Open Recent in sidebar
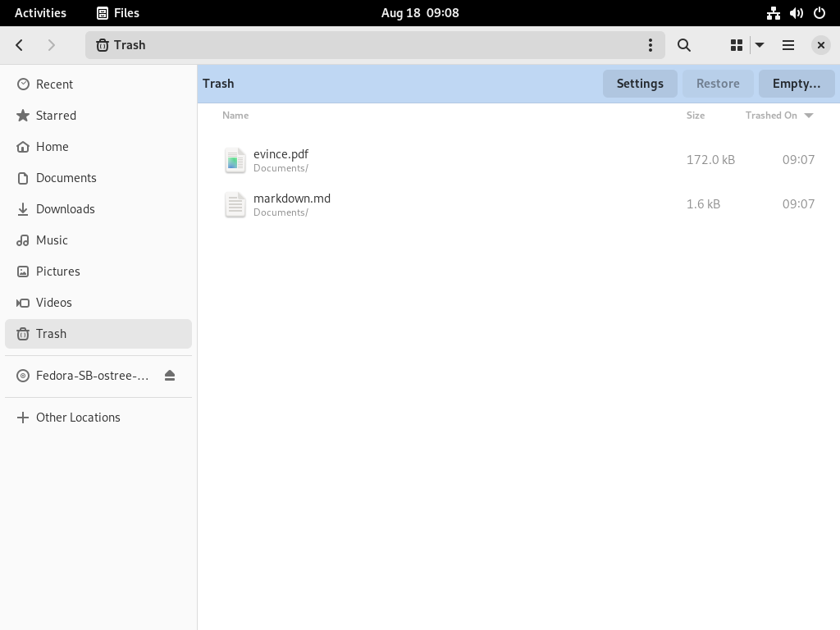Screen dimensions: 840x630 pyautogui.click(x=98, y=84)
